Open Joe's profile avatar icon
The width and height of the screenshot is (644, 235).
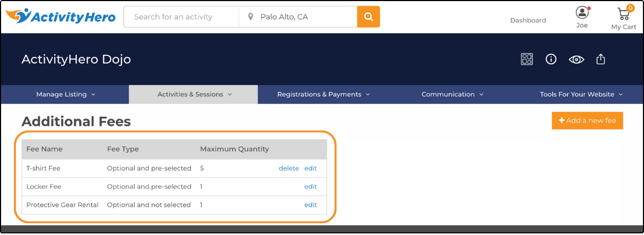[x=582, y=12]
